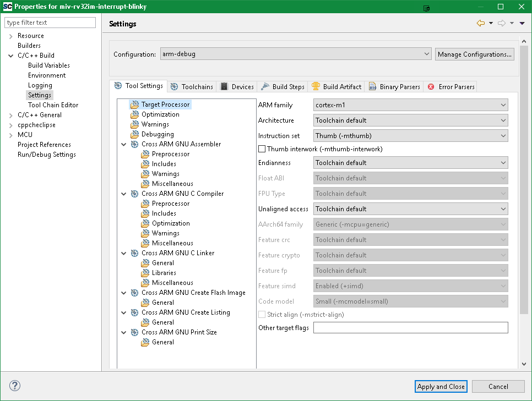Select Logging under C/C++ Build
The width and height of the screenshot is (532, 401).
pyautogui.click(x=40, y=85)
